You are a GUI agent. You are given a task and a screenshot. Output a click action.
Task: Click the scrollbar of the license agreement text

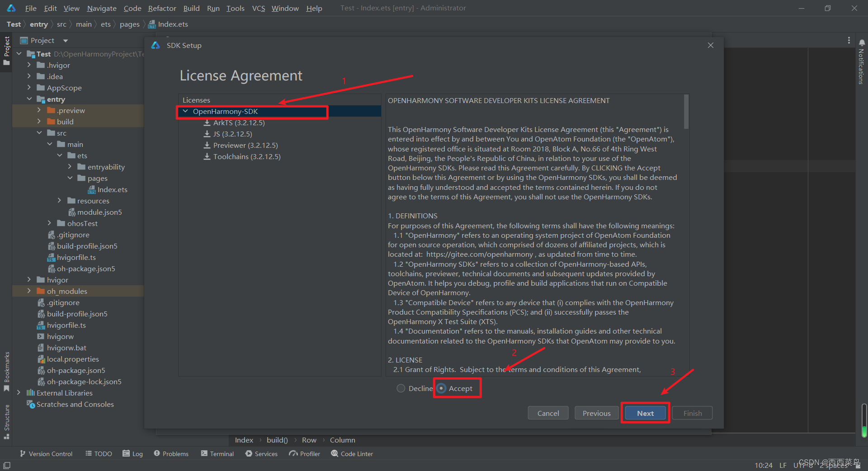tap(686, 112)
